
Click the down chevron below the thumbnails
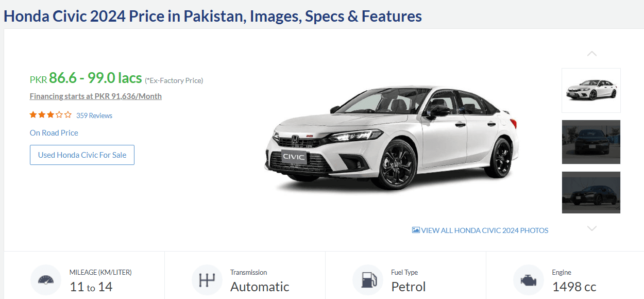591,228
